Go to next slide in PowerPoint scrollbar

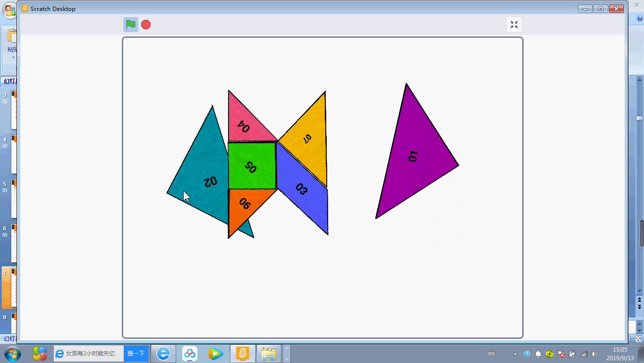pos(640,306)
